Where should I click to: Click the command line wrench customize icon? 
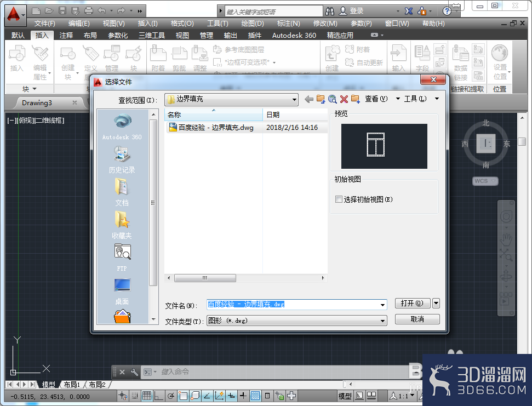click(x=134, y=372)
